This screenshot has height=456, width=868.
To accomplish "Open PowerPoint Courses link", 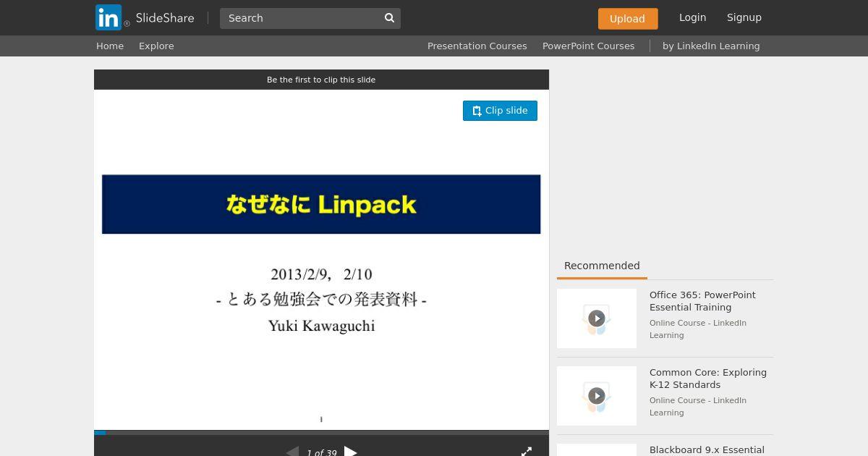I will (x=589, y=46).
